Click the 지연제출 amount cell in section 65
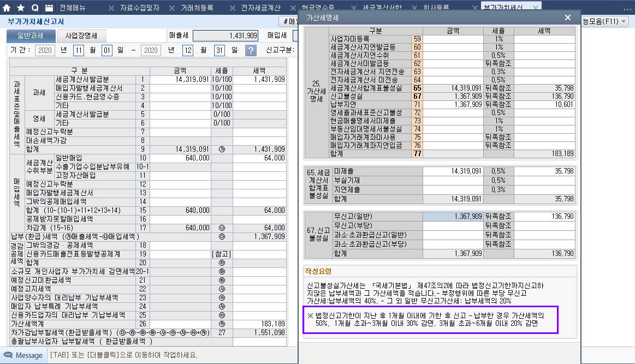635x364 pixels. pyautogui.click(x=453, y=189)
